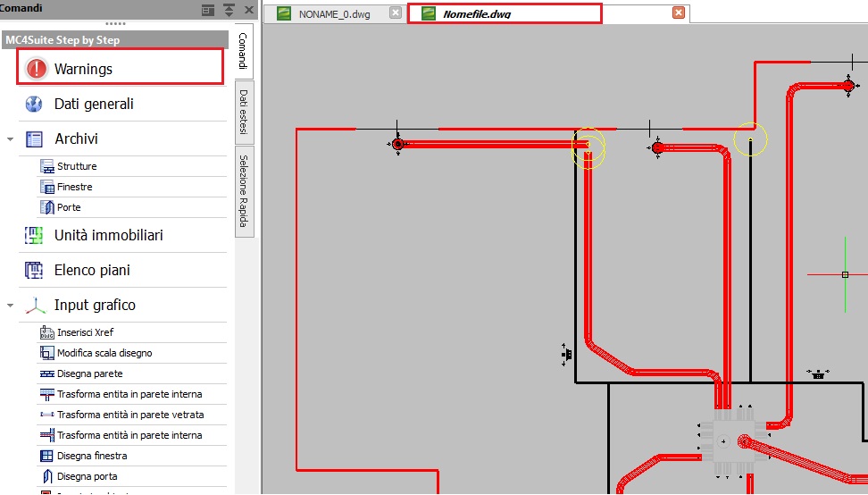Click the Inserisci Xref command
The height and width of the screenshot is (495, 868).
(85, 332)
